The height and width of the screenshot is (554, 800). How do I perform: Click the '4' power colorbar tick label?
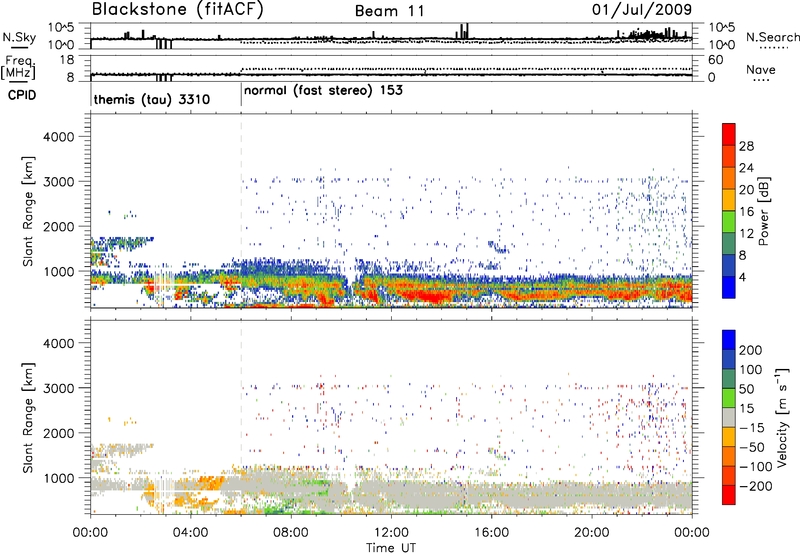coord(743,277)
